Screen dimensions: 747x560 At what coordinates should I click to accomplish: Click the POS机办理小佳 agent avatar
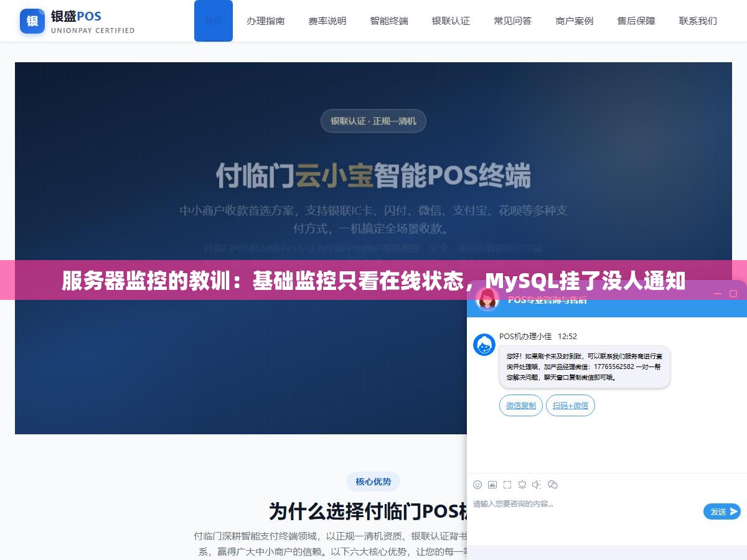pos(484,345)
